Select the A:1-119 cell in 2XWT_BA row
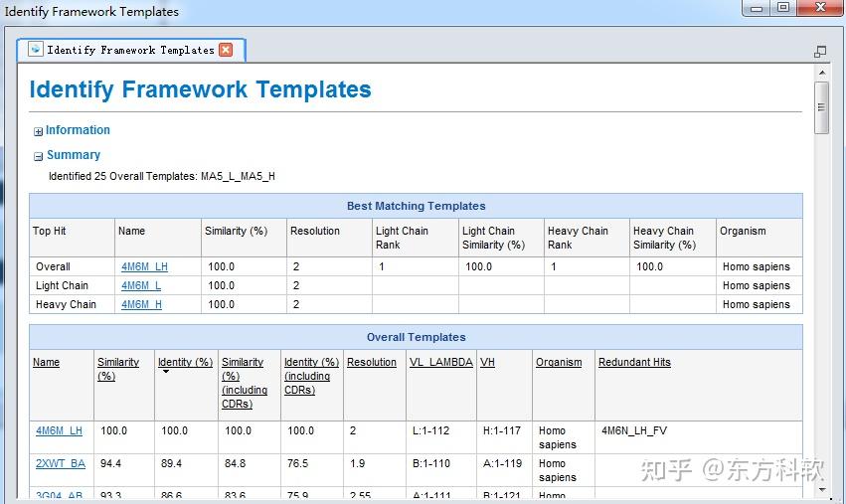This screenshot has width=846, height=504. pos(502,463)
